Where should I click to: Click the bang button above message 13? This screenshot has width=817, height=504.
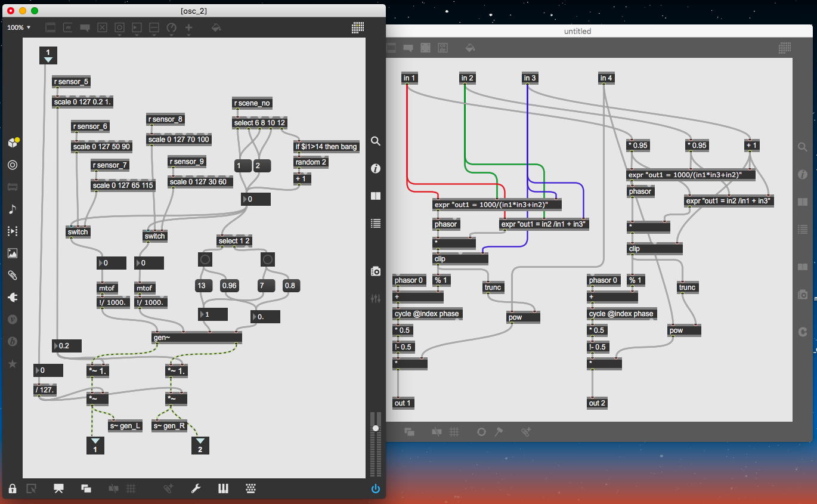click(205, 259)
